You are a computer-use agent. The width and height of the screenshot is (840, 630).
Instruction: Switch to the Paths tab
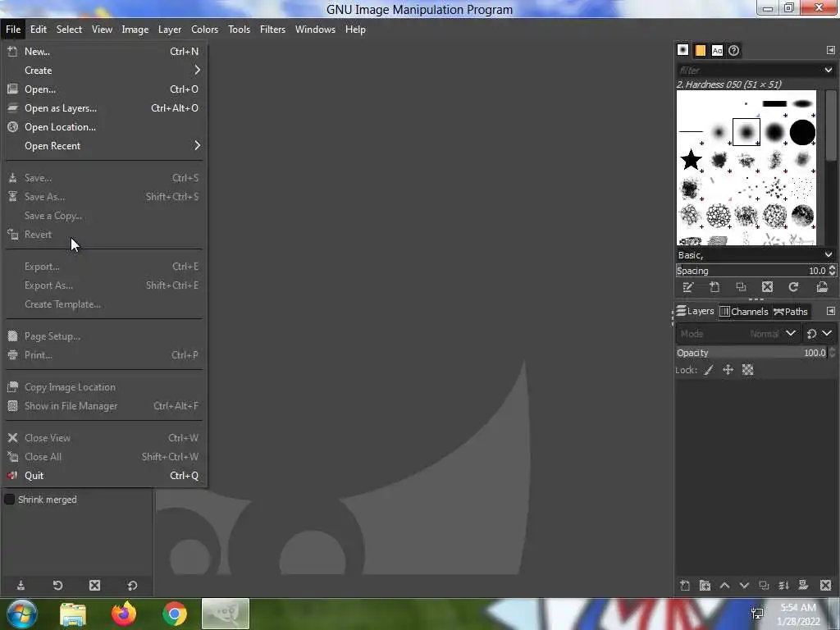pyautogui.click(x=791, y=311)
